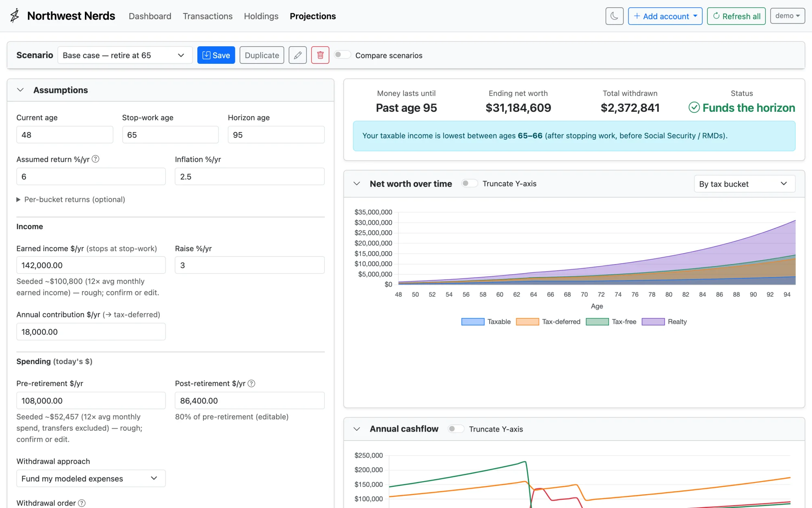The height and width of the screenshot is (508, 812).
Task: Open the demo user dropdown
Action: tap(787, 16)
